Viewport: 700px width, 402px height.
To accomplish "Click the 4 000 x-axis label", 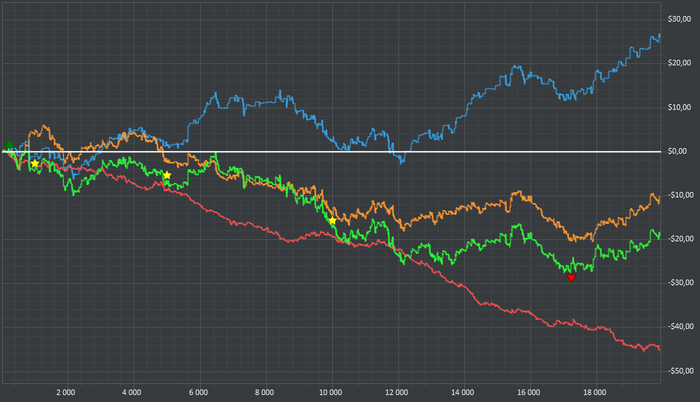I will click(x=132, y=393).
